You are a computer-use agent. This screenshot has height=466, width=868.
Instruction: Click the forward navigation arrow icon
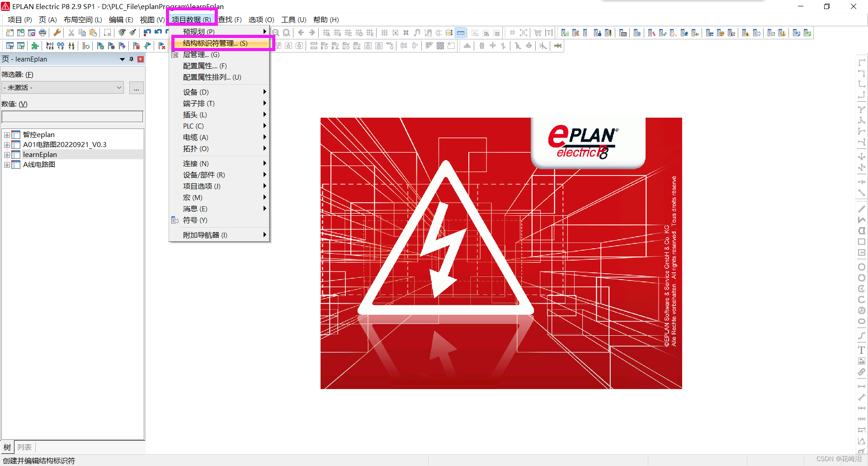312,33
